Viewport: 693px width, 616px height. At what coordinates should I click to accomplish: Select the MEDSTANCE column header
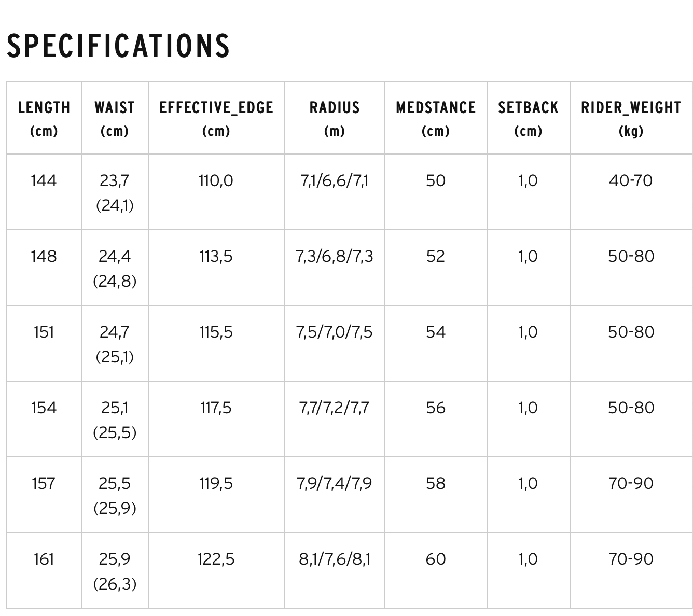[436, 118]
